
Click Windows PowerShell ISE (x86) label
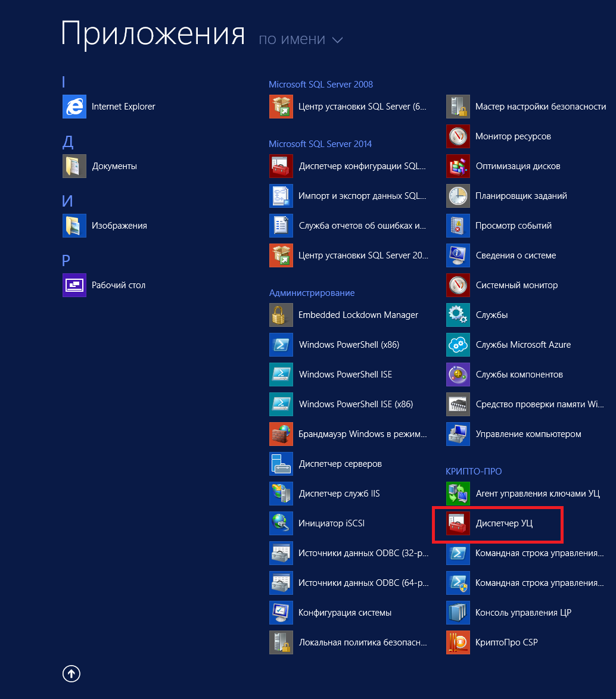click(356, 404)
